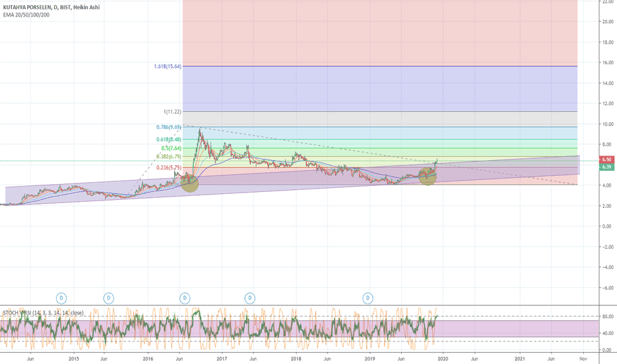Click the STOCH RSI indicator label
The width and height of the screenshot is (617, 364).
point(43,313)
